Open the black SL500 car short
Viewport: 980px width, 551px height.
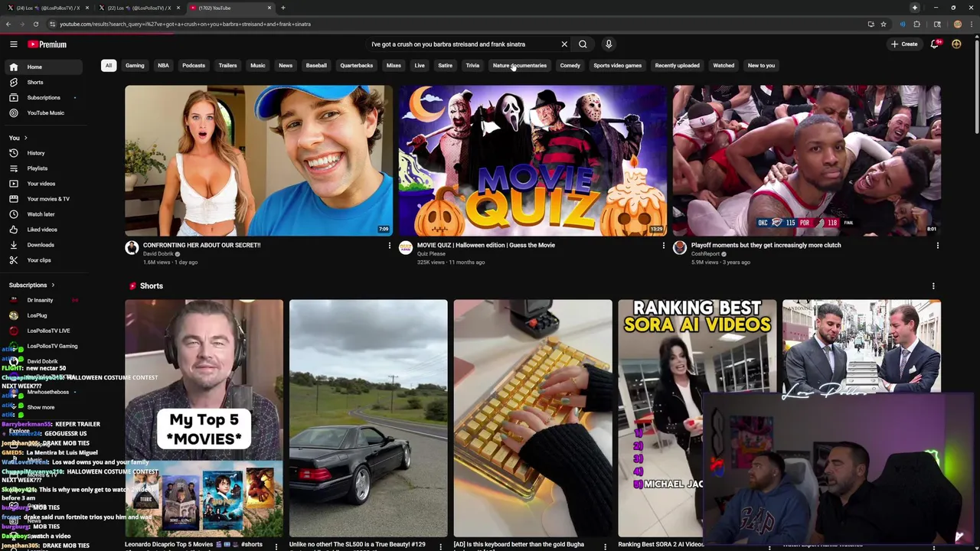pyautogui.click(x=368, y=419)
